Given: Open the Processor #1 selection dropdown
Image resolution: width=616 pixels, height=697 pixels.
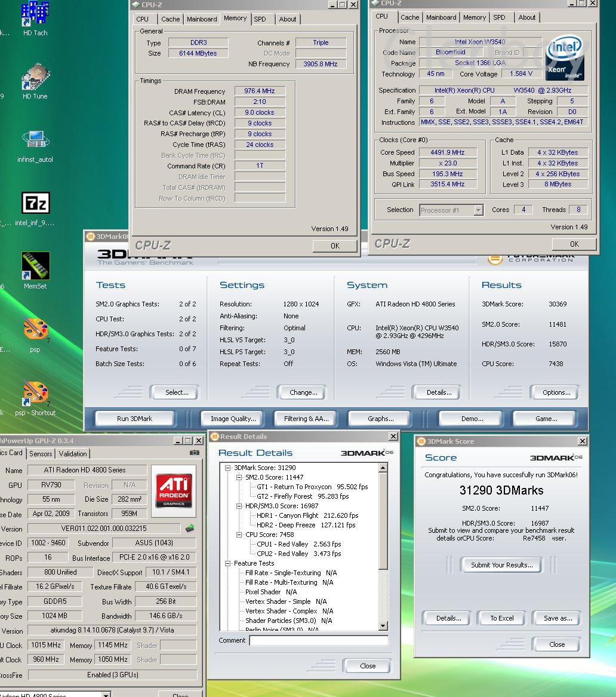Looking at the screenshot, I should click(478, 210).
